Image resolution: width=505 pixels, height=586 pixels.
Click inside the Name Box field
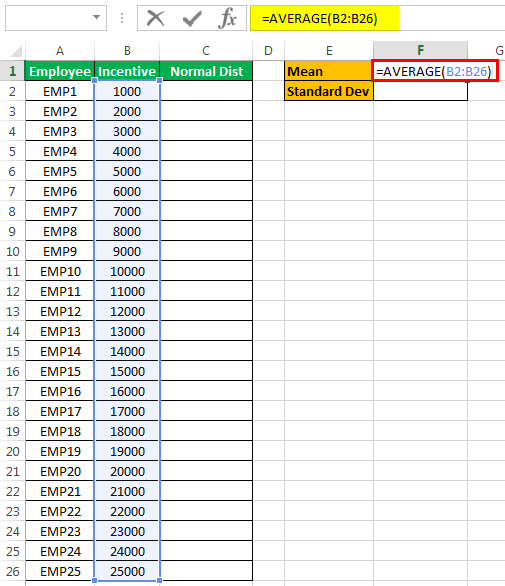point(48,18)
